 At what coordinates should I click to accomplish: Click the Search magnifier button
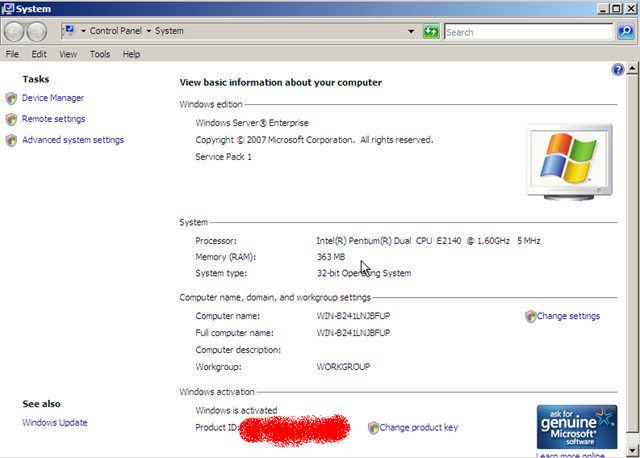pos(625,31)
